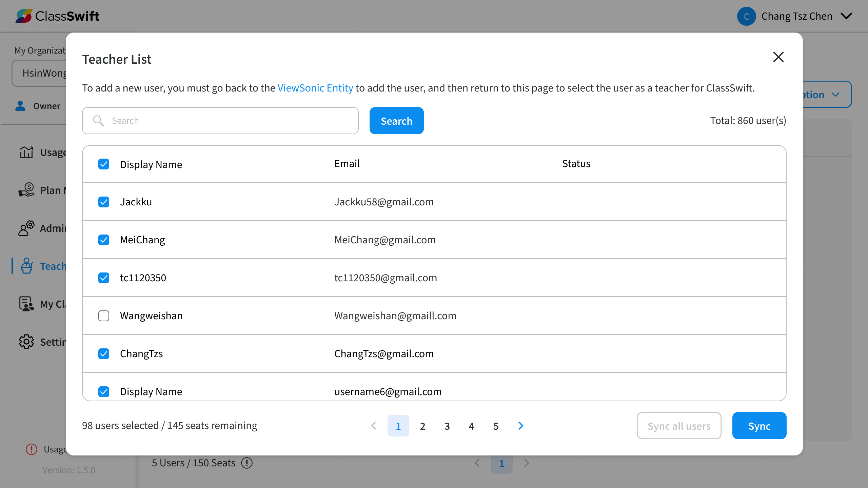This screenshot has width=868, height=488.
Task: Check the Wangweishan checkbox
Action: point(104,316)
